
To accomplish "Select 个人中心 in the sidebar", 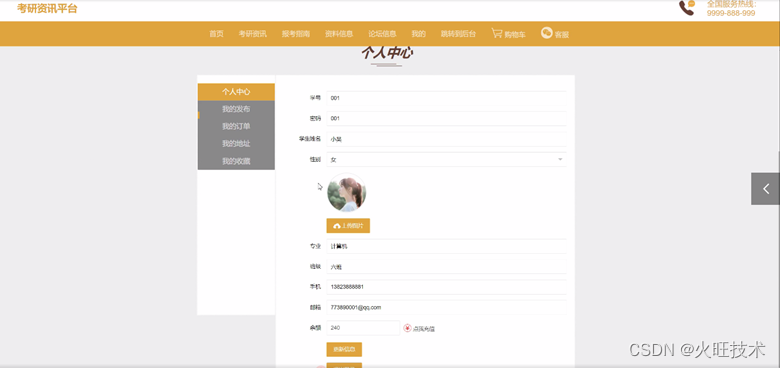I will [x=236, y=92].
